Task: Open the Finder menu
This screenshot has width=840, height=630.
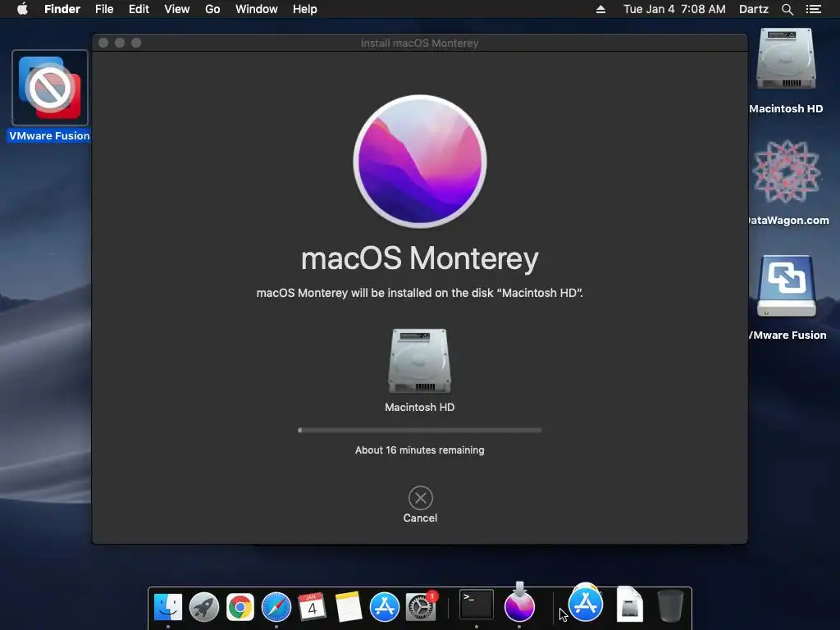Action: pyautogui.click(x=62, y=9)
